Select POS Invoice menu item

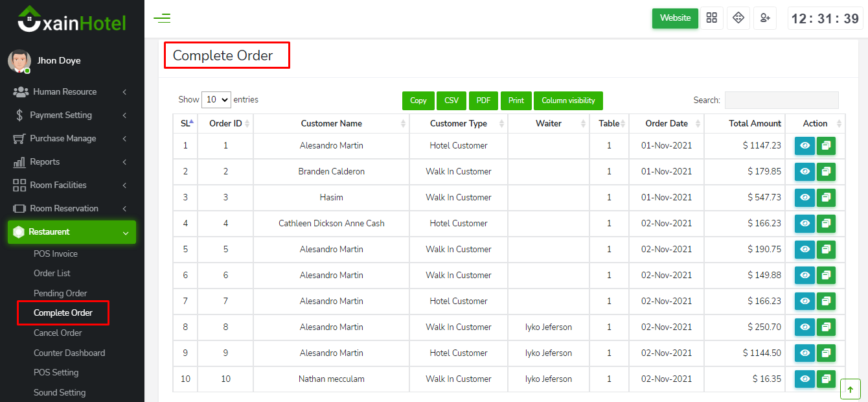pyautogui.click(x=56, y=254)
